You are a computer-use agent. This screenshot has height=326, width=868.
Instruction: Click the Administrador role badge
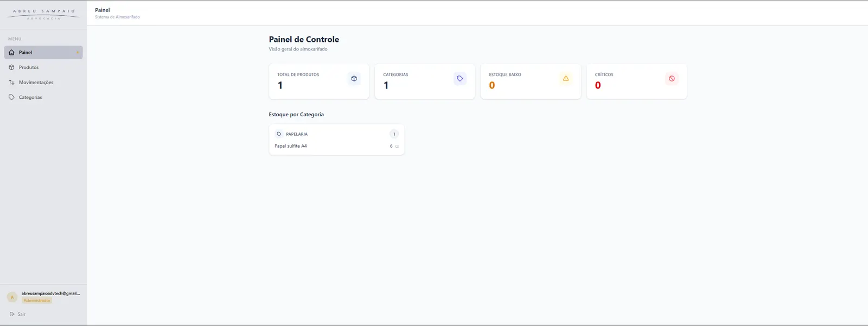point(37,300)
